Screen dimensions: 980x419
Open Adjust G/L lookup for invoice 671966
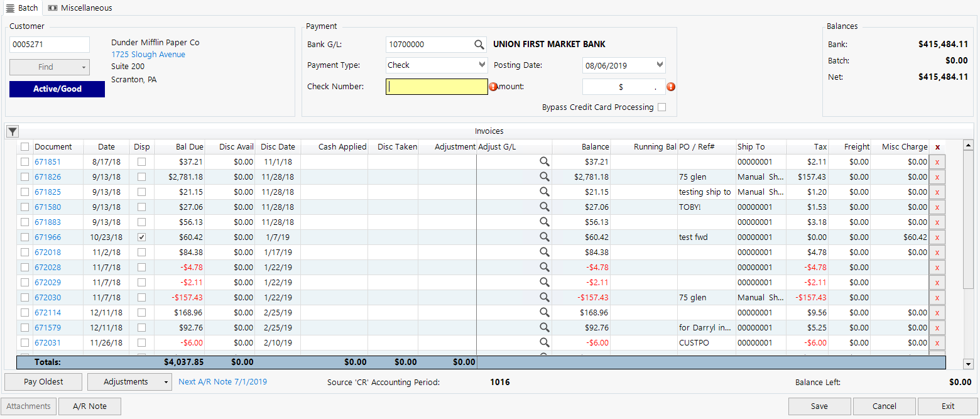[x=544, y=237]
